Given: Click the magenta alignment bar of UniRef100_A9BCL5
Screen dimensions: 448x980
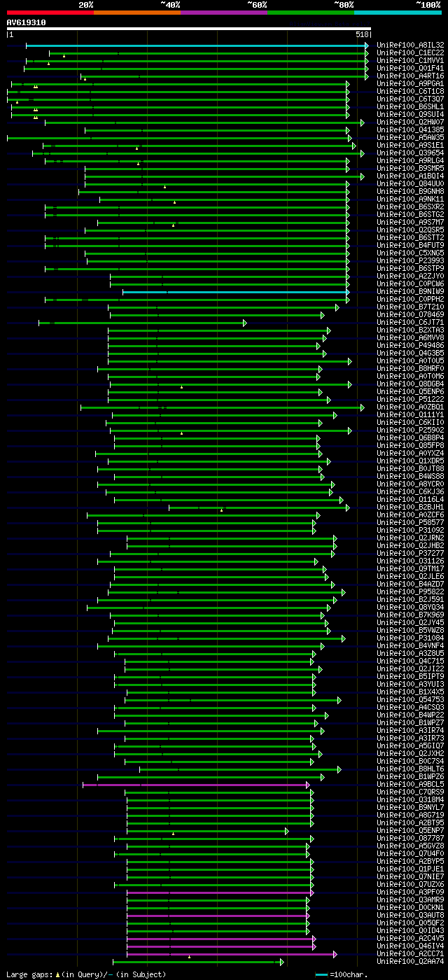Looking at the screenshot, I should pyautogui.click(x=195, y=785).
